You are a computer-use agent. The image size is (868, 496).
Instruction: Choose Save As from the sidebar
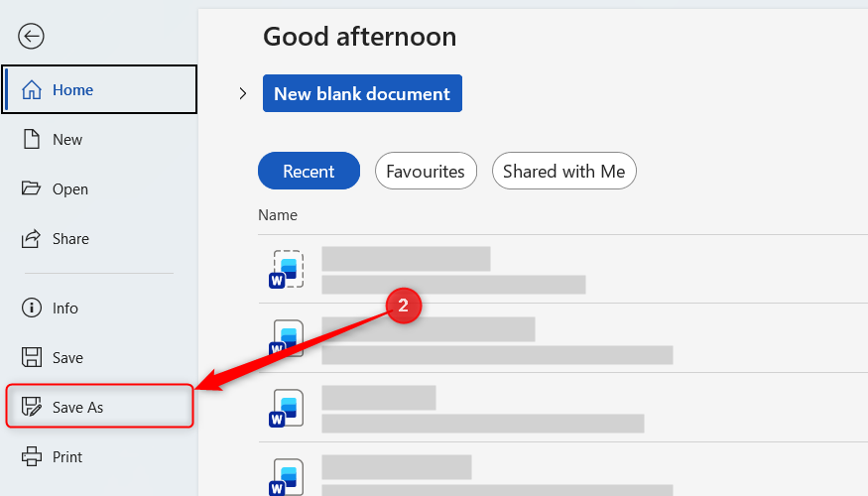tap(99, 407)
